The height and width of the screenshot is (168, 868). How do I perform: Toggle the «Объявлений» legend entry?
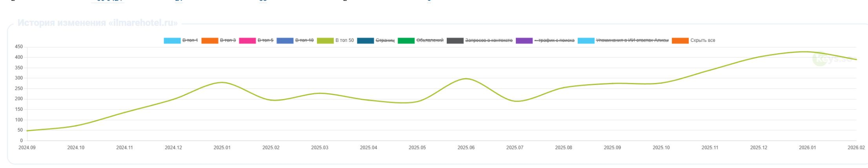click(x=421, y=41)
